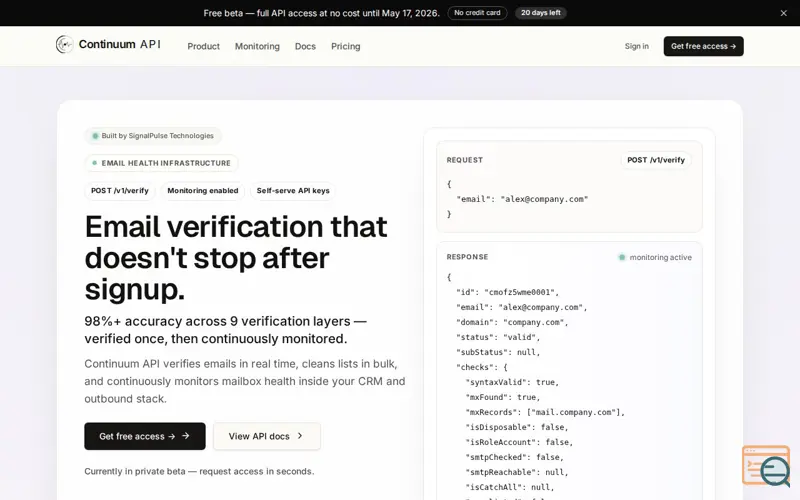Viewport: 800px width, 500px height.
Task: Click the "domain": "company.com" line
Action: pyautogui.click(x=512, y=322)
